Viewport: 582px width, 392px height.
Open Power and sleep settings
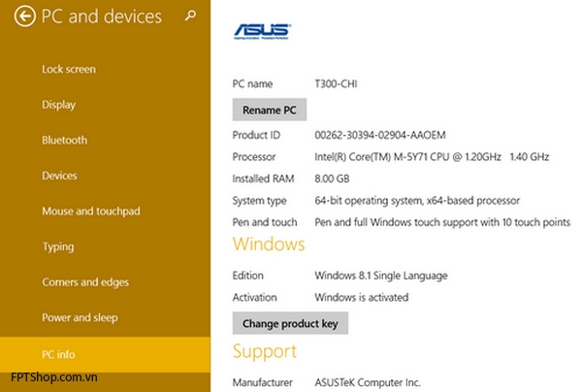coord(80,317)
